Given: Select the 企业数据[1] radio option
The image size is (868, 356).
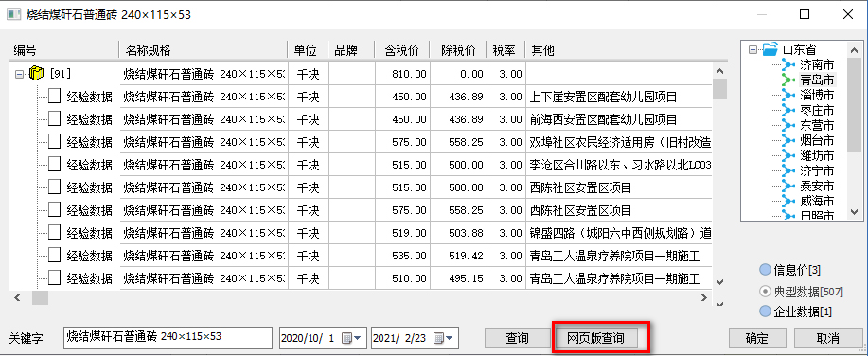Looking at the screenshot, I should pyautogui.click(x=765, y=311).
